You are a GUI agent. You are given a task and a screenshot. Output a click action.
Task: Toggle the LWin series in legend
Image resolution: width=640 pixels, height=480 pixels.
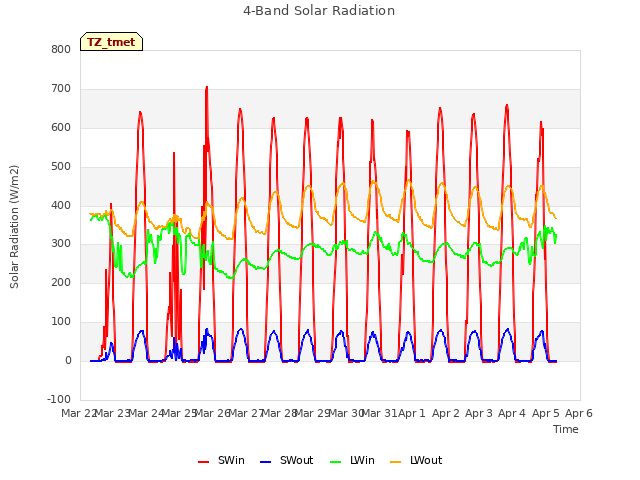click(x=352, y=460)
